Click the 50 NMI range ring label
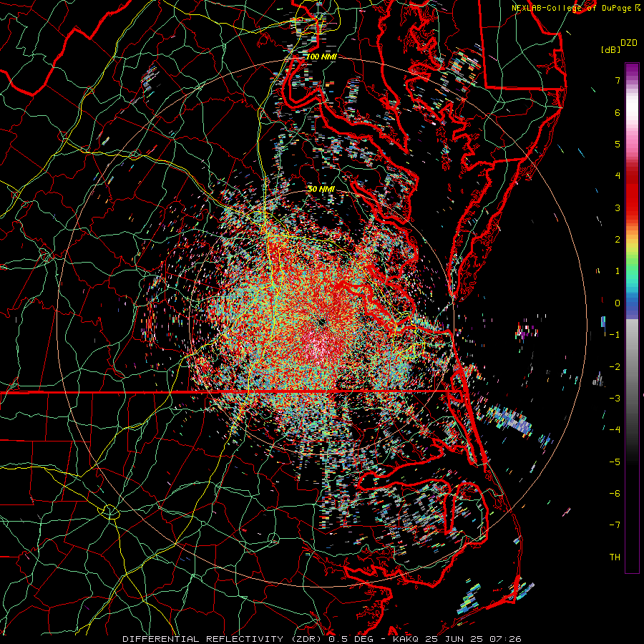The width and height of the screenshot is (644, 644). click(321, 189)
